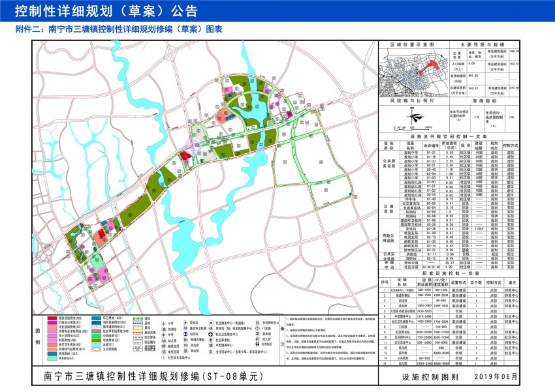This screenshot has width=555, height=392.
Task: Click the '海绵指标' header
Action: coord(484,100)
